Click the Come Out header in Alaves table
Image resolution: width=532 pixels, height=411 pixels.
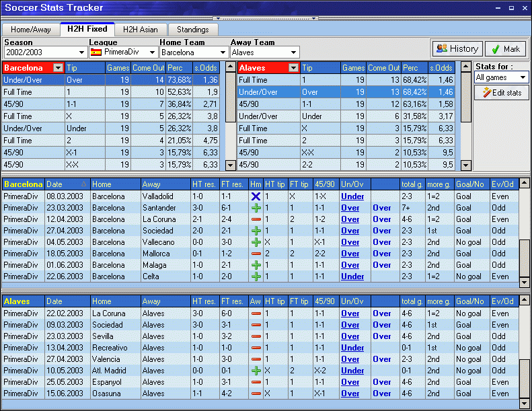pos(384,67)
